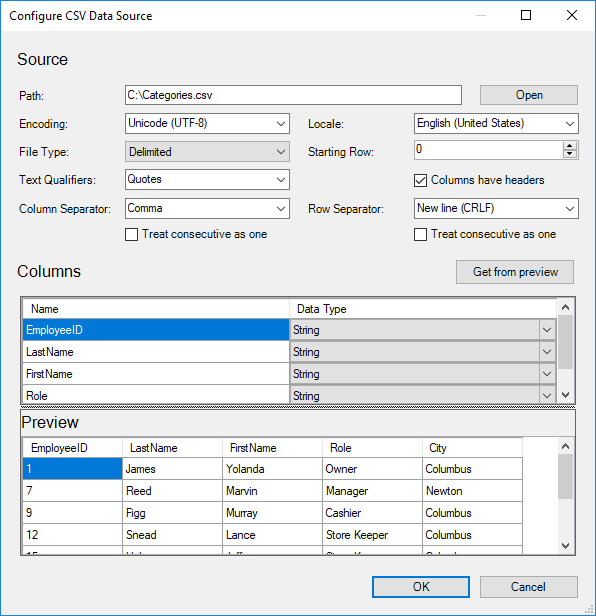Increase Starting Row with up arrow
Screen dimensions: 596x616
(570, 146)
